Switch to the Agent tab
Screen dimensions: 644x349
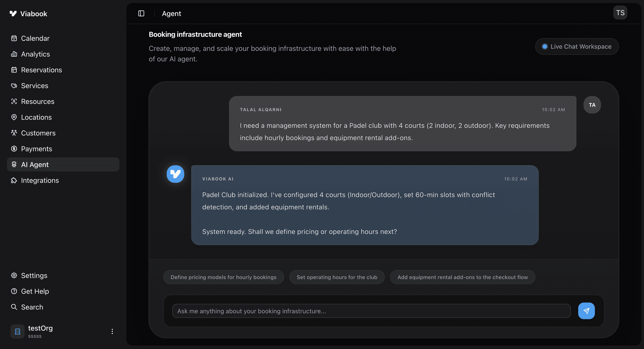click(x=172, y=13)
